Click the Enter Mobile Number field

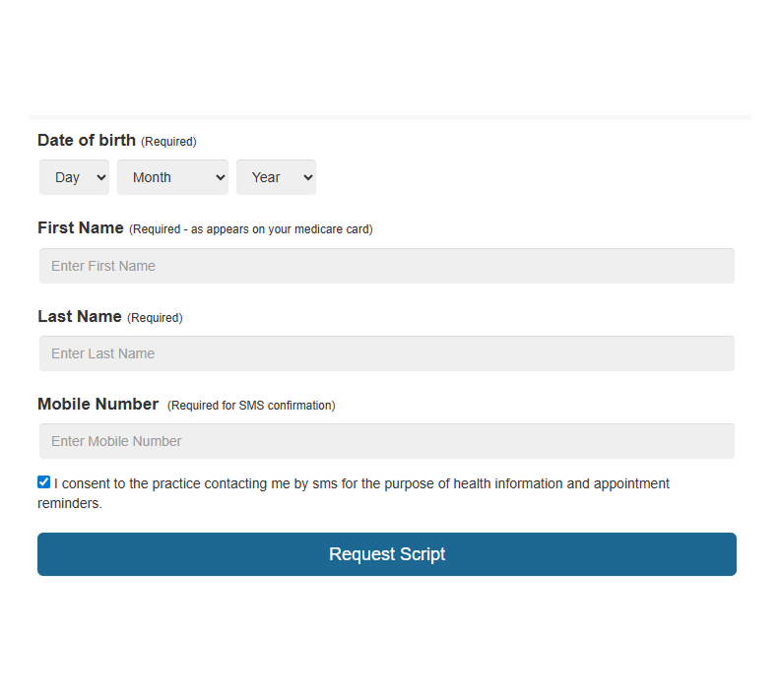pos(386,441)
